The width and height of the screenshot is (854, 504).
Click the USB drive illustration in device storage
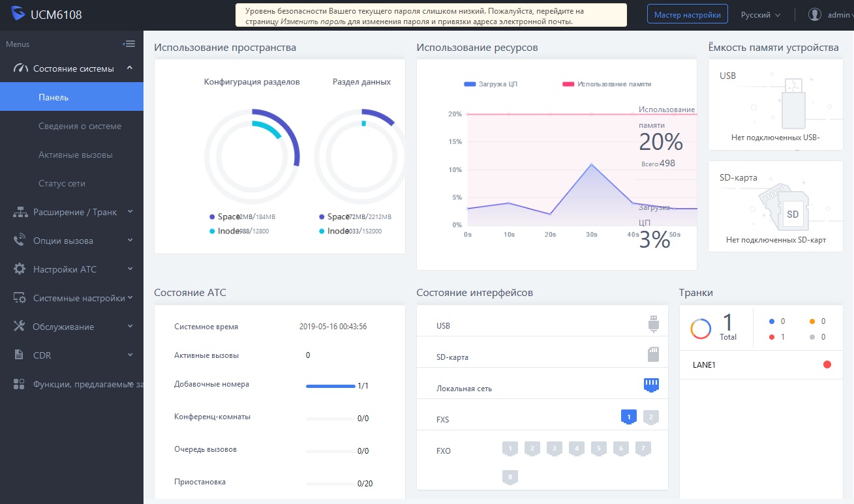pos(792,103)
